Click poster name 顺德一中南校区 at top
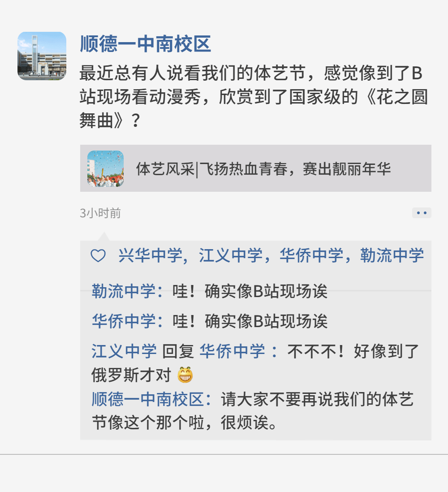 point(145,44)
